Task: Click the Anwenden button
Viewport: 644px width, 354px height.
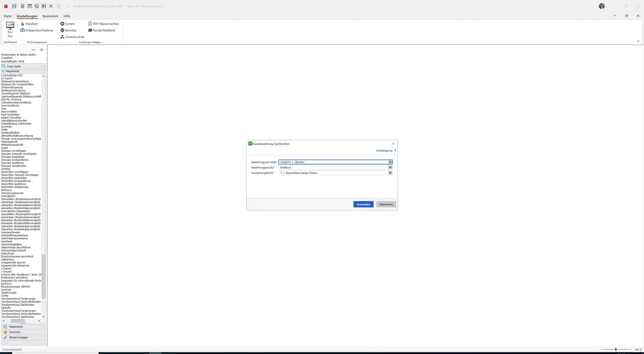Action: coord(363,204)
